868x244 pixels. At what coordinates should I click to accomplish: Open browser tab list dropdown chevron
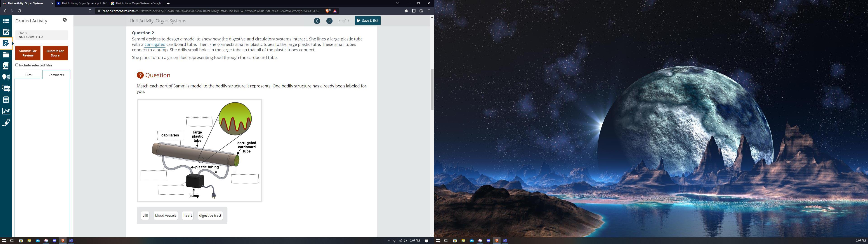coord(397,3)
